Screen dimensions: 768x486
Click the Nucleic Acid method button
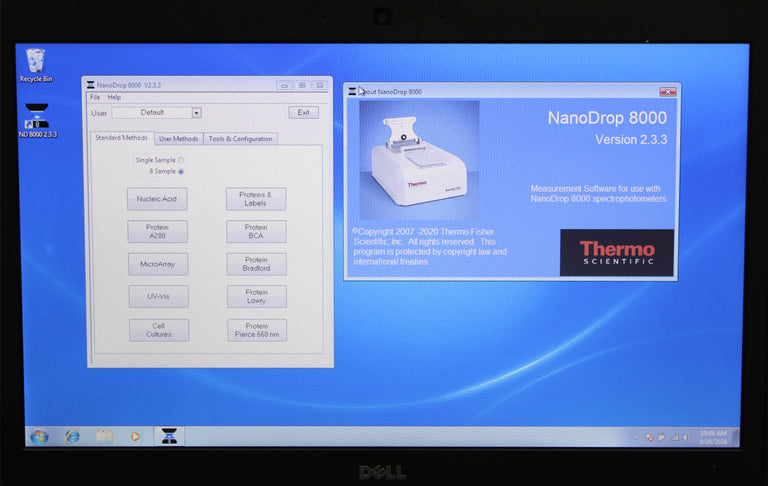click(x=158, y=199)
